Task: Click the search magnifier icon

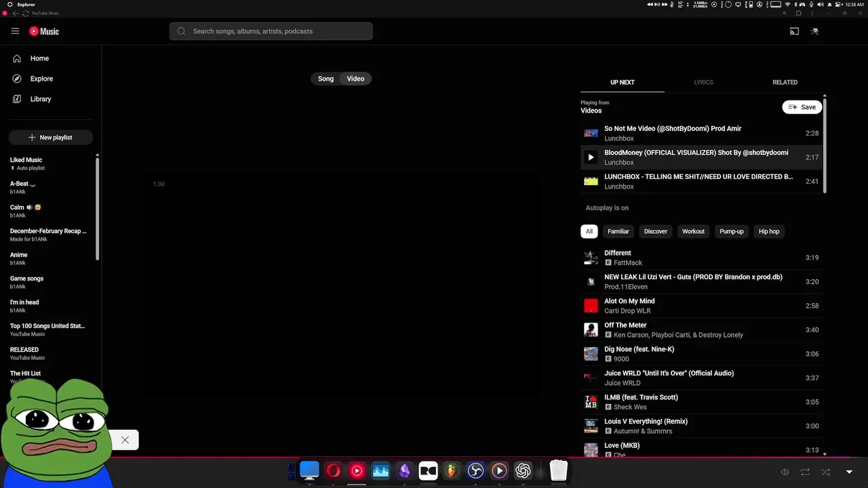Action: [182, 31]
